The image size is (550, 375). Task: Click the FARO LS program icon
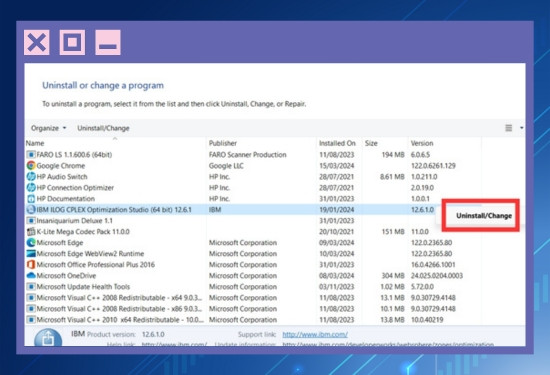pos(31,154)
